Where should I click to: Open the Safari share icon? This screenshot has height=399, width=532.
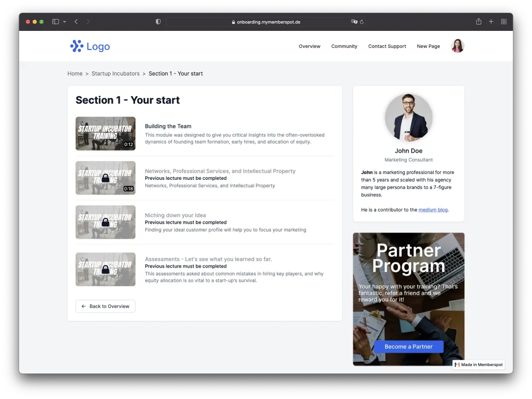coord(478,21)
